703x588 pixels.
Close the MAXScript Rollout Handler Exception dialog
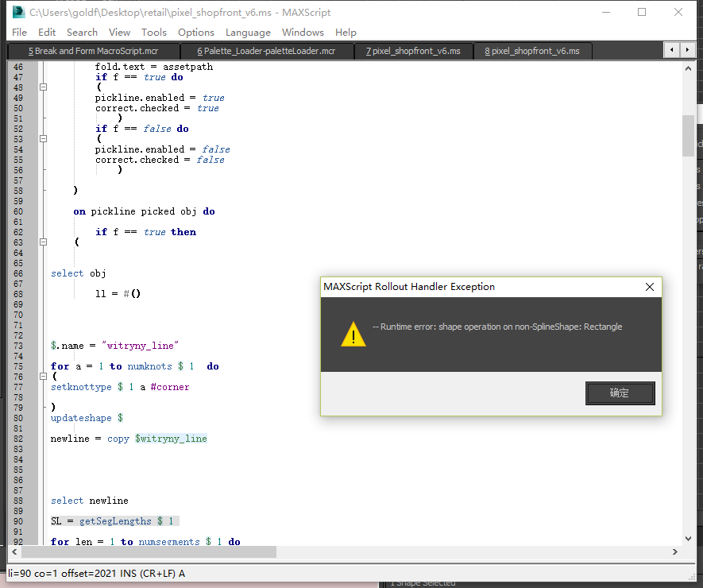[649, 287]
